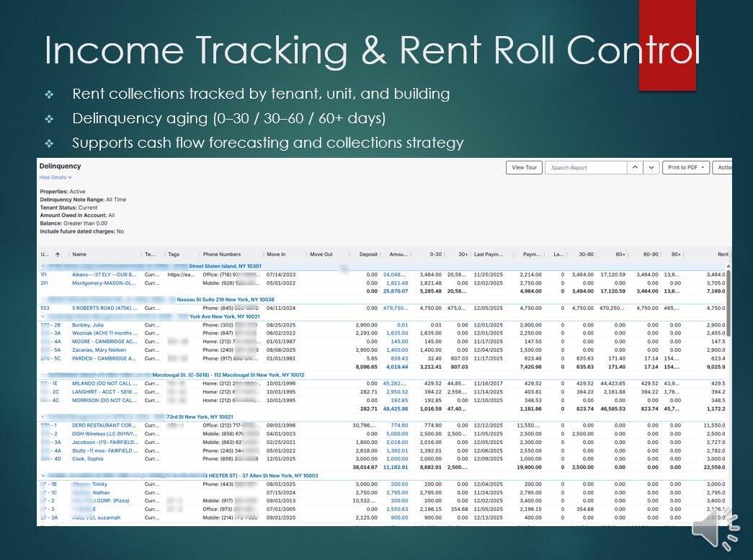
Task: Select the Move In column header
Action: tap(276, 254)
